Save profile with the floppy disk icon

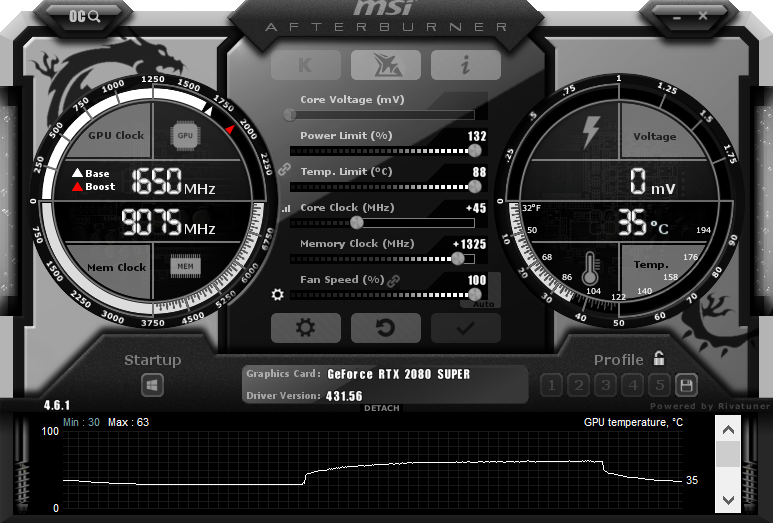point(686,385)
